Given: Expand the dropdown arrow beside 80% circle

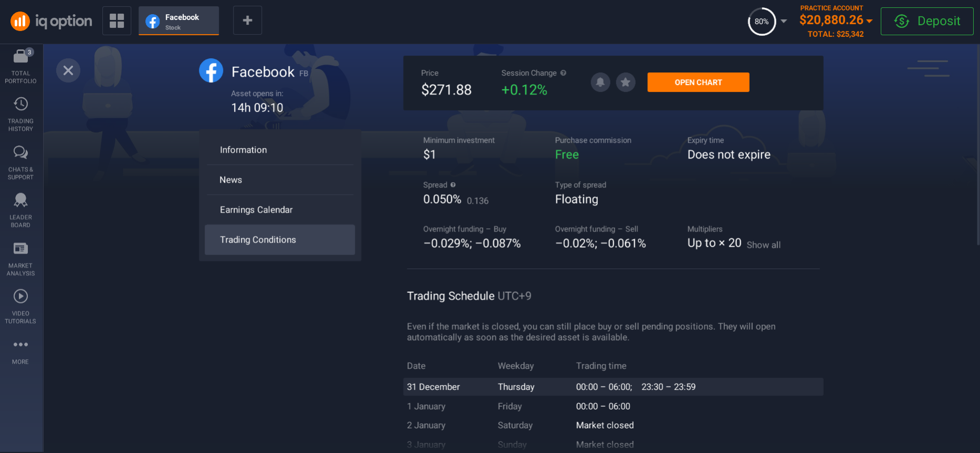Looking at the screenshot, I should pos(784,22).
